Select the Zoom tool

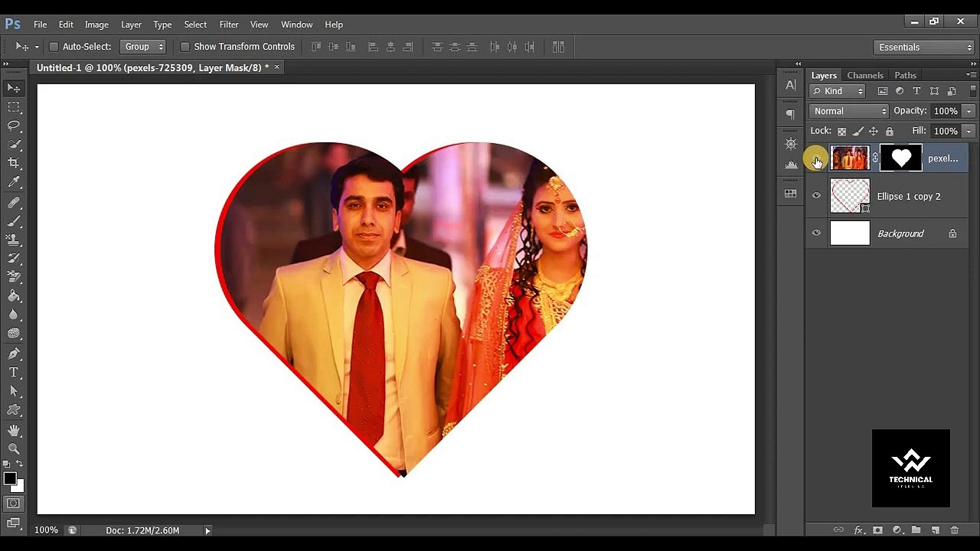point(14,449)
